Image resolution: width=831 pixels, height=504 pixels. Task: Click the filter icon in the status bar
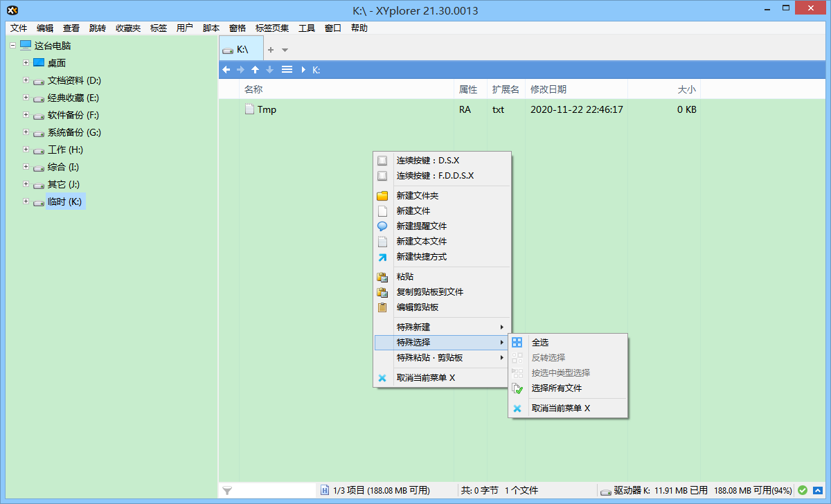226,490
